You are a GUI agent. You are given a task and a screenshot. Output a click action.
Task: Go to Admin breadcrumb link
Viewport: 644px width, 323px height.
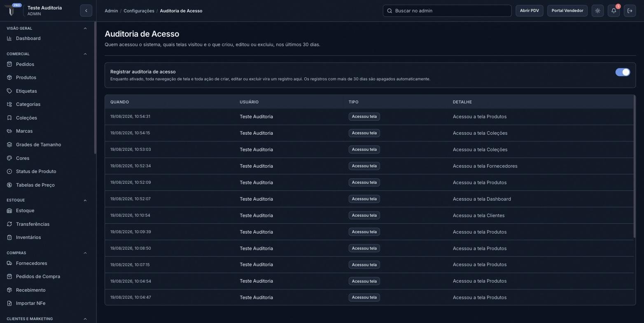pos(111,11)
